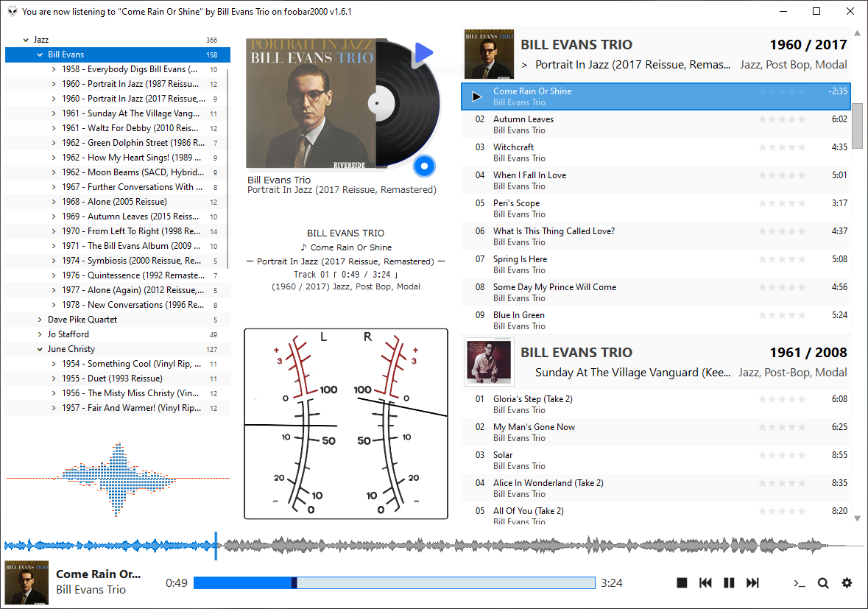Select Alice In Wonderland (Take 2)
This screenshot has height=609, width=868.
pyautogui.click(x=655, y=488)
